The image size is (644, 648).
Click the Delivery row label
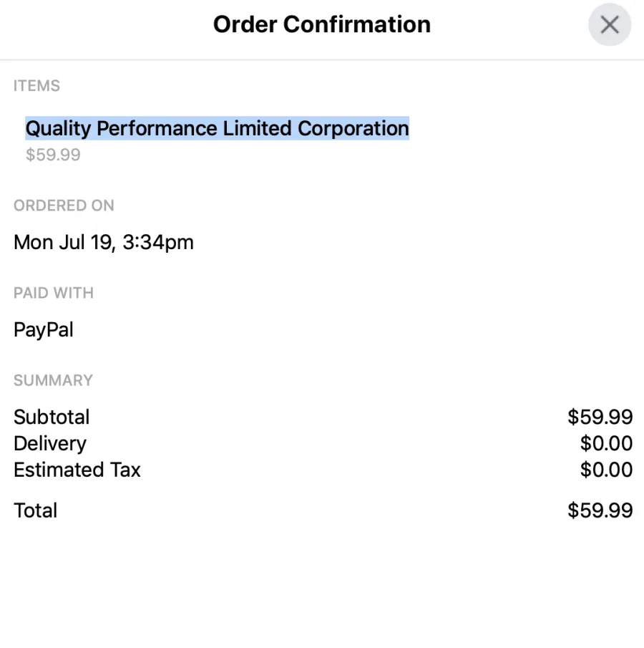tap(50, 443)
